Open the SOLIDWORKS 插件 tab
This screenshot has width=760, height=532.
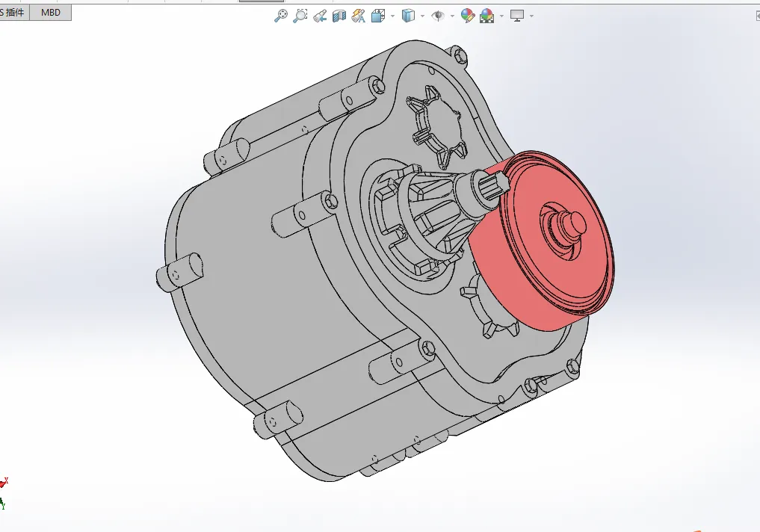coord(14,13)
